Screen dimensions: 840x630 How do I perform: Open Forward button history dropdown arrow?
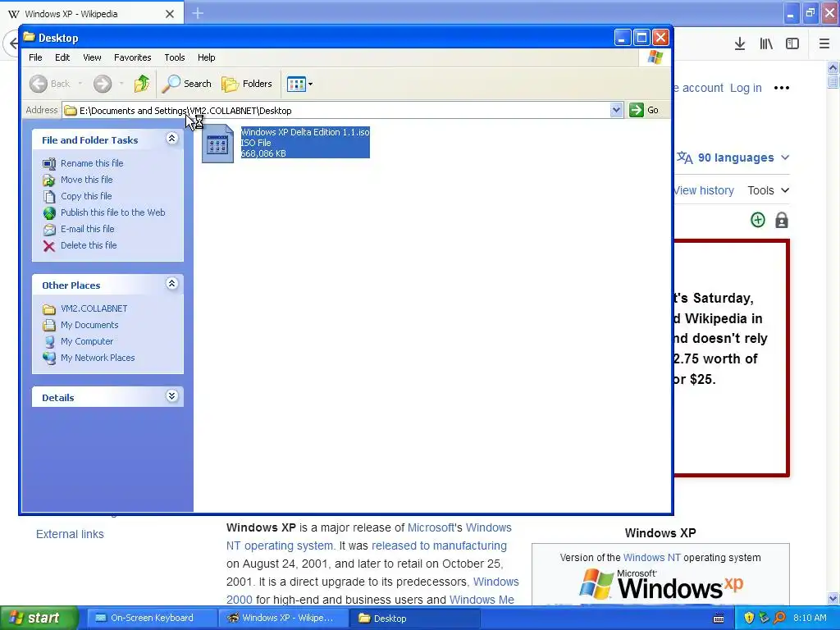tap(121, 84)
